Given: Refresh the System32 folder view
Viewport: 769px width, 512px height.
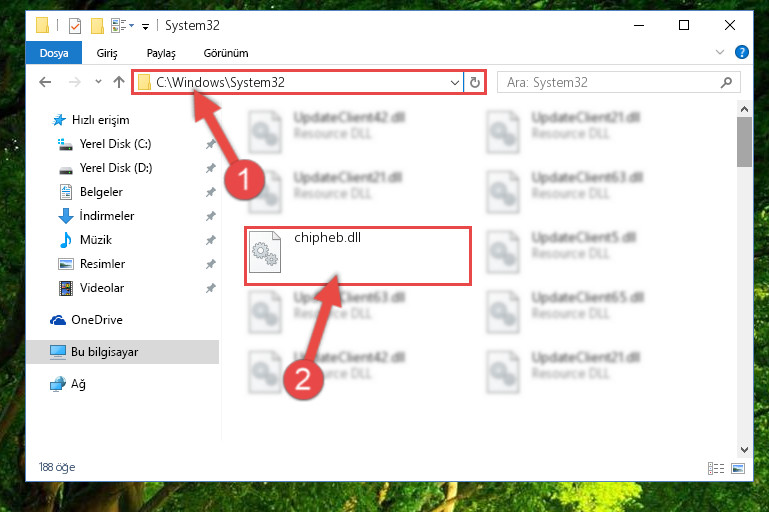Looking at the screenshot, I should click(474, 82).
